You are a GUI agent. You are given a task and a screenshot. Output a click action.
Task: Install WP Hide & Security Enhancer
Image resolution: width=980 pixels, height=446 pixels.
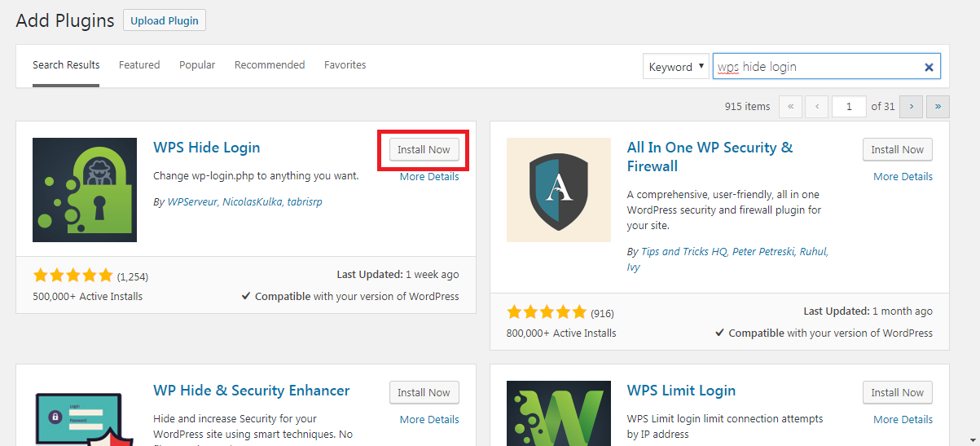pyautogui.click(x=424, y=393)
